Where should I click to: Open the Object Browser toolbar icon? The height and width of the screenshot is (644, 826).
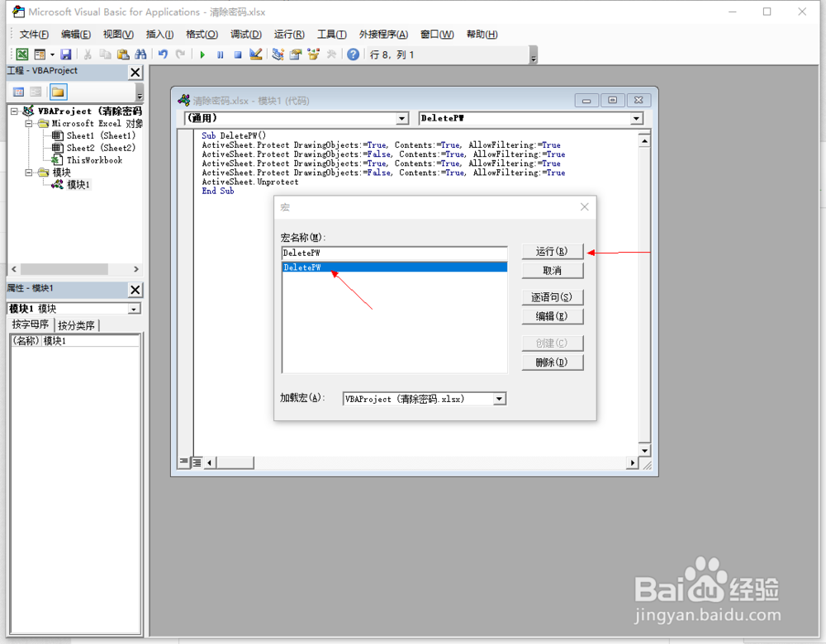(313, 54)
